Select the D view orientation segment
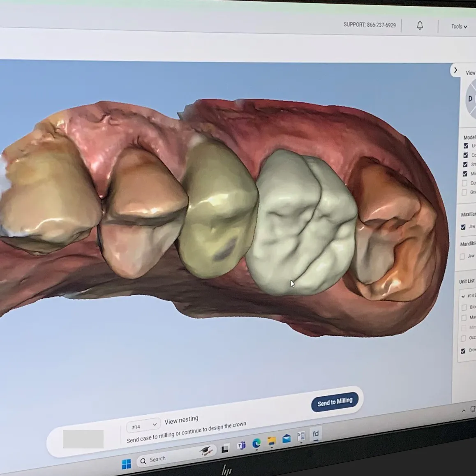 pos(470,99)
